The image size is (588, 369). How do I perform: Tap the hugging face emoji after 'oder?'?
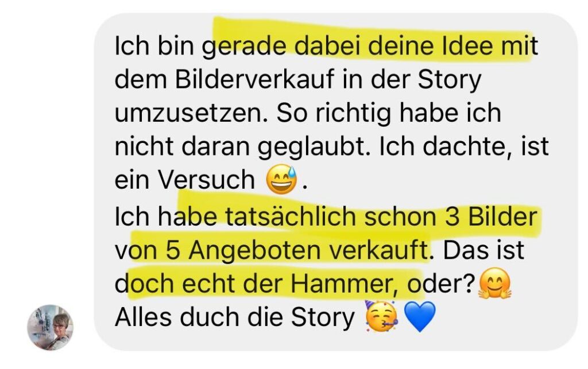[x=495, y=283]
